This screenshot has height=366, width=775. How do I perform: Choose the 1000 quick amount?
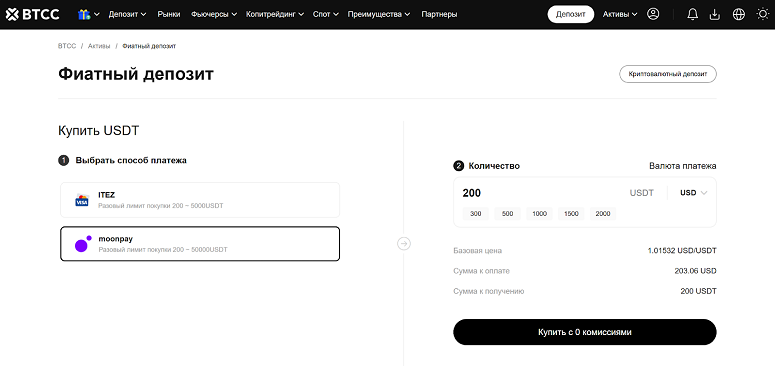pyautogui.click(x=539, y=214)
